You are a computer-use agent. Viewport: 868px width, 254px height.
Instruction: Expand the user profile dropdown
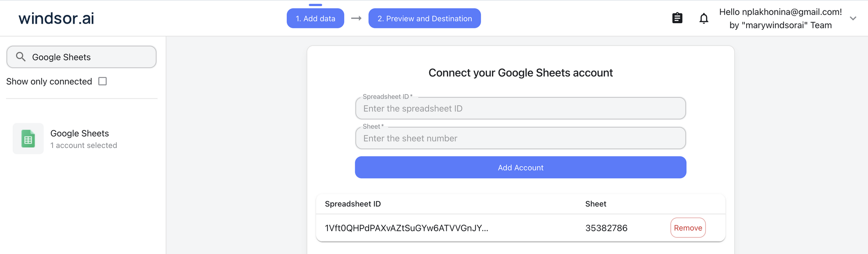[x=852, y=18]
